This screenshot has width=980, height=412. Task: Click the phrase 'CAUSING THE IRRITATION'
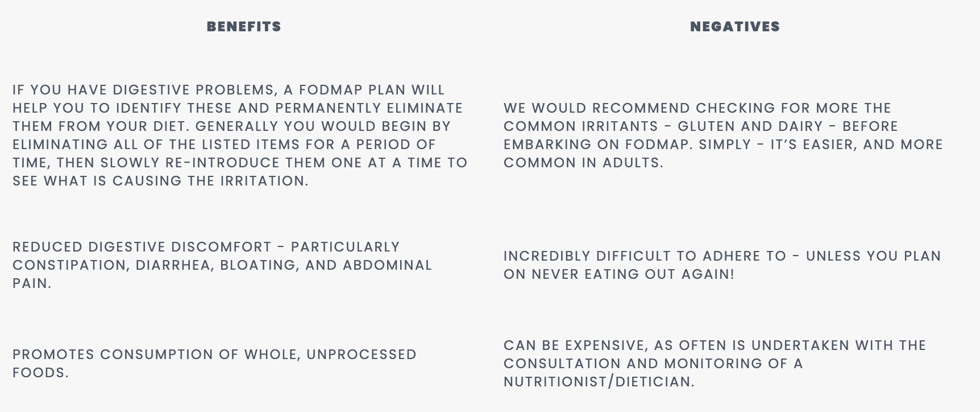(x=210, y=181)
